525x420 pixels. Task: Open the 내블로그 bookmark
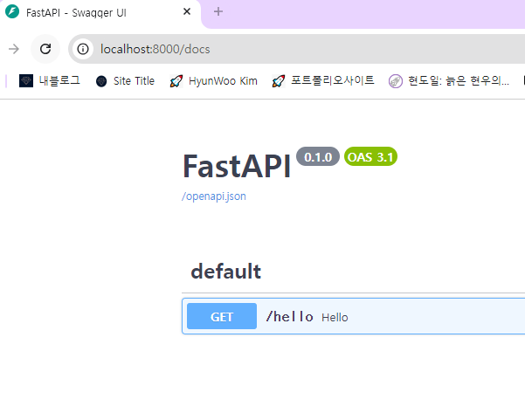tap(50, 81)
